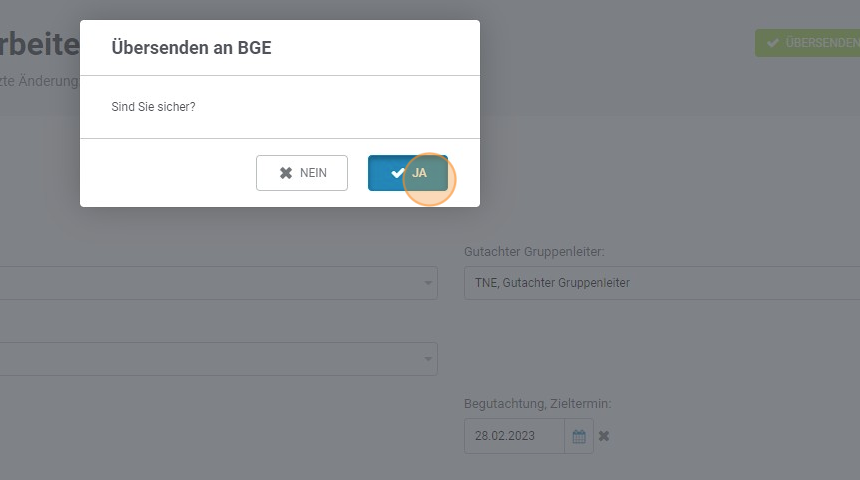Screen dimensions: 860x480
Task: Click the 'Übersenden an BGE' dialog title
Action: [191, 48]
